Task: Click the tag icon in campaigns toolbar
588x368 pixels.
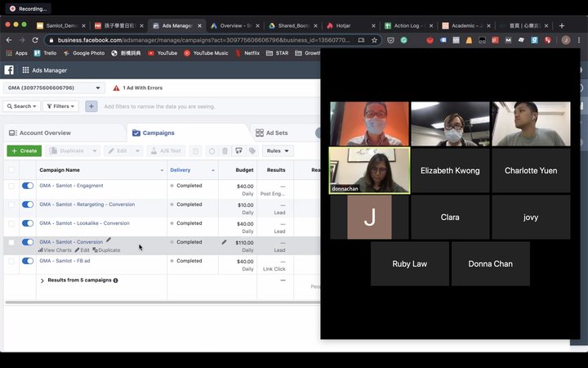Action: point(252,151)
